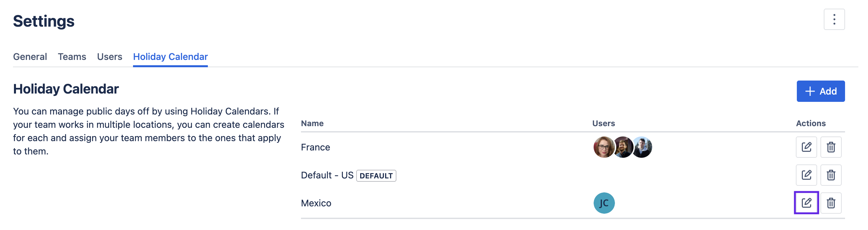
Task: Edit the France holiday calendar
Action: click(806, 147)
